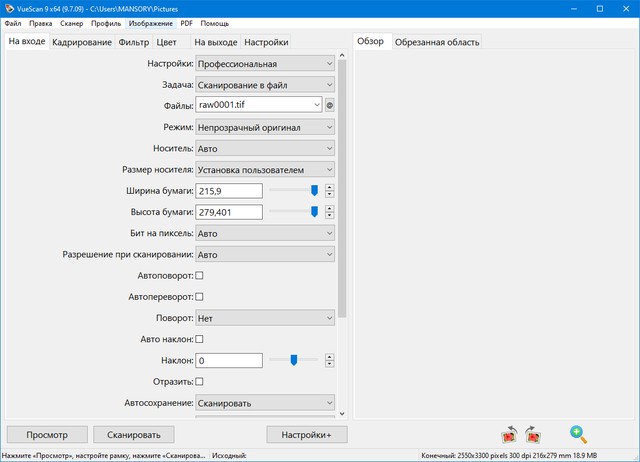
Task: Tick the Авто наклон checkbox
Action: (199, 339)
